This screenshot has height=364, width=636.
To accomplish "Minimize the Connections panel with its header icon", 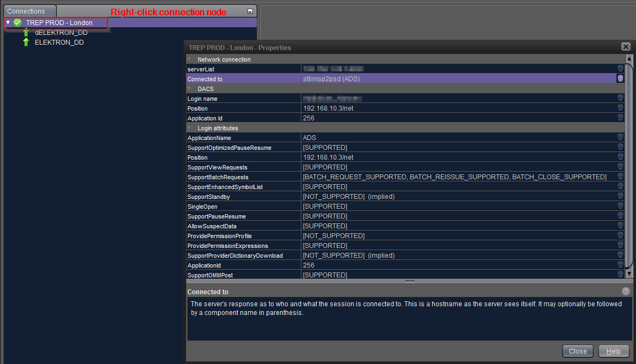I will coord(250,11).
